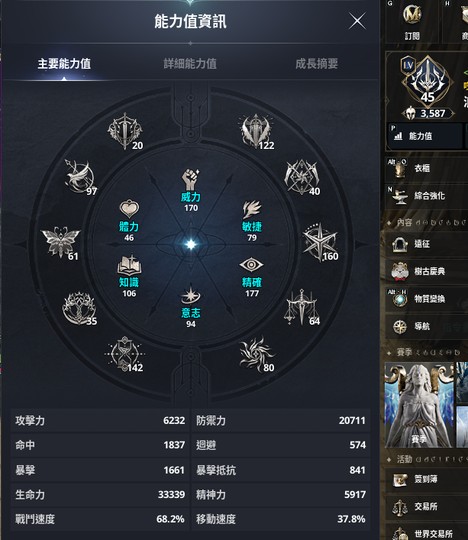Click the 賽季 statue thumbnail
Viewport: 468px width, 540px height.
pyautogui.click(x=419, y=405)
